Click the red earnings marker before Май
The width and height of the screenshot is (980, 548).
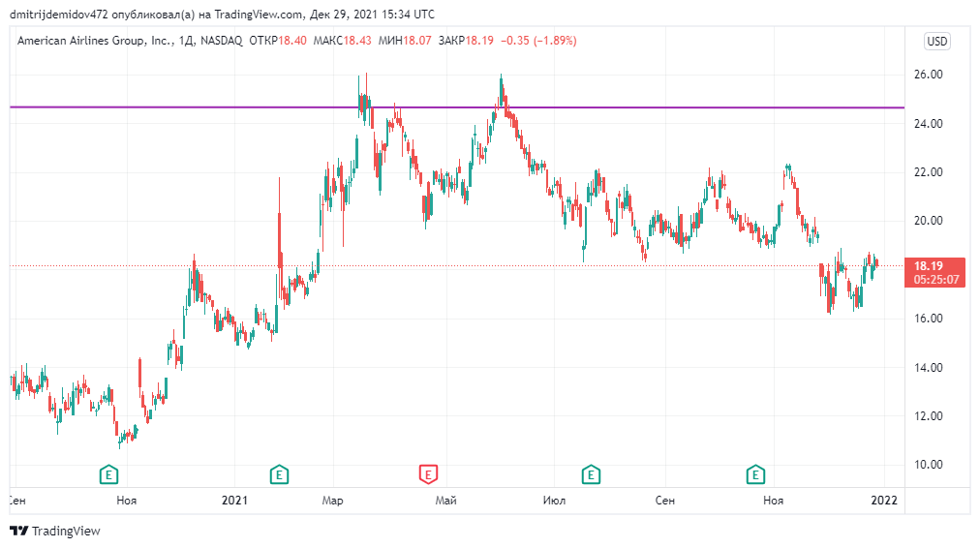point(428,474)
